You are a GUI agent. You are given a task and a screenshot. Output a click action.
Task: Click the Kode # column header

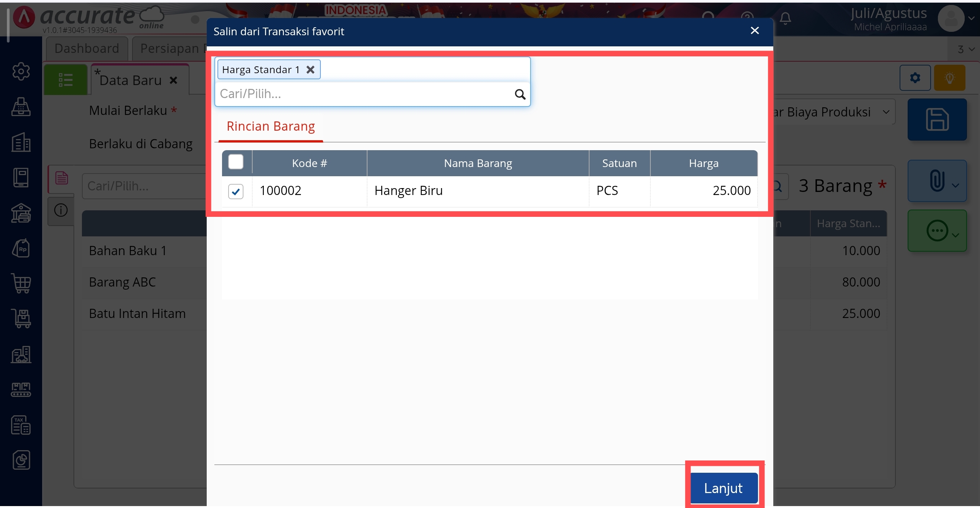309,163
